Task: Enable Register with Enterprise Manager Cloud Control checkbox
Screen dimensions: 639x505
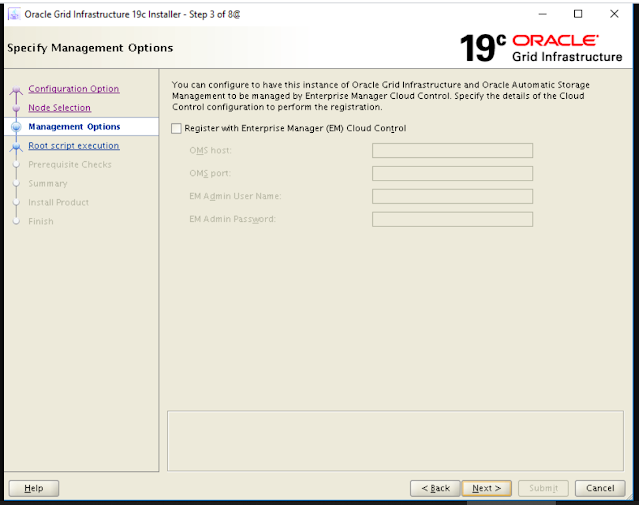Action: (x=176, y=128)
